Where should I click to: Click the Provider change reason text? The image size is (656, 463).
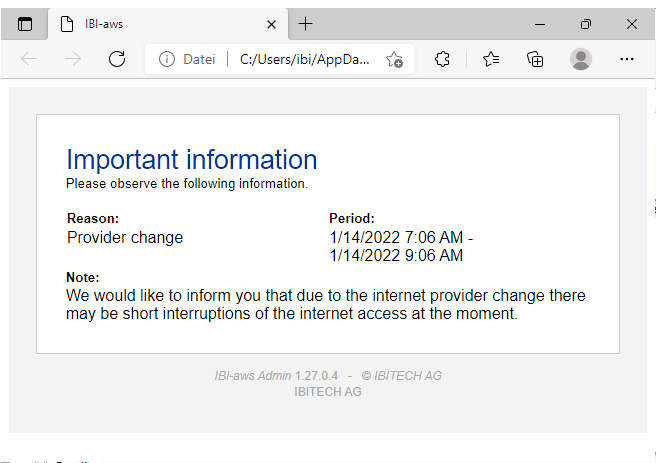(125, 238)
